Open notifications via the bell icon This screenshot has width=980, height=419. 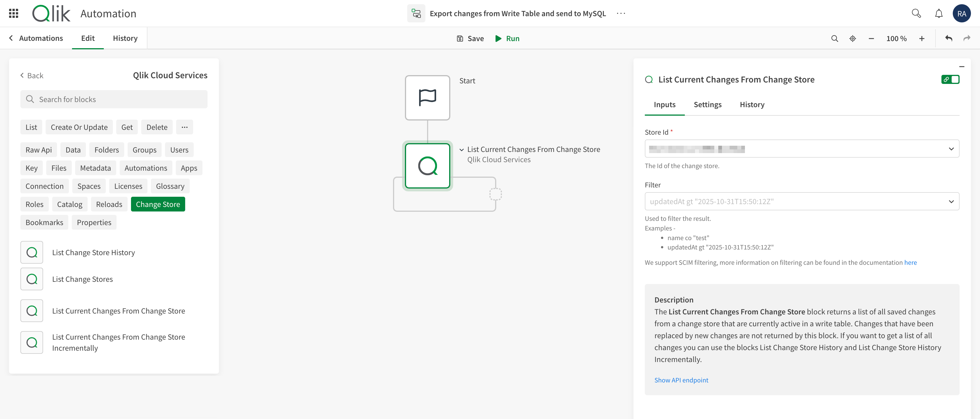click(939, 13)
